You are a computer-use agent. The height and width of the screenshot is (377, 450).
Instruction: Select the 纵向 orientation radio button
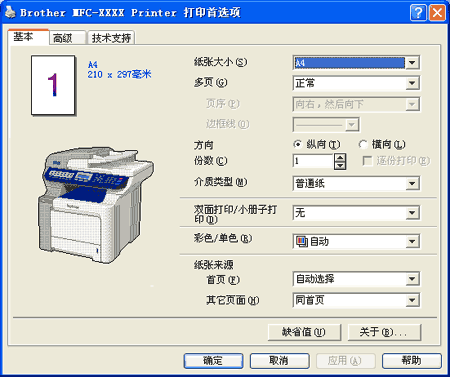pos(297,145)
